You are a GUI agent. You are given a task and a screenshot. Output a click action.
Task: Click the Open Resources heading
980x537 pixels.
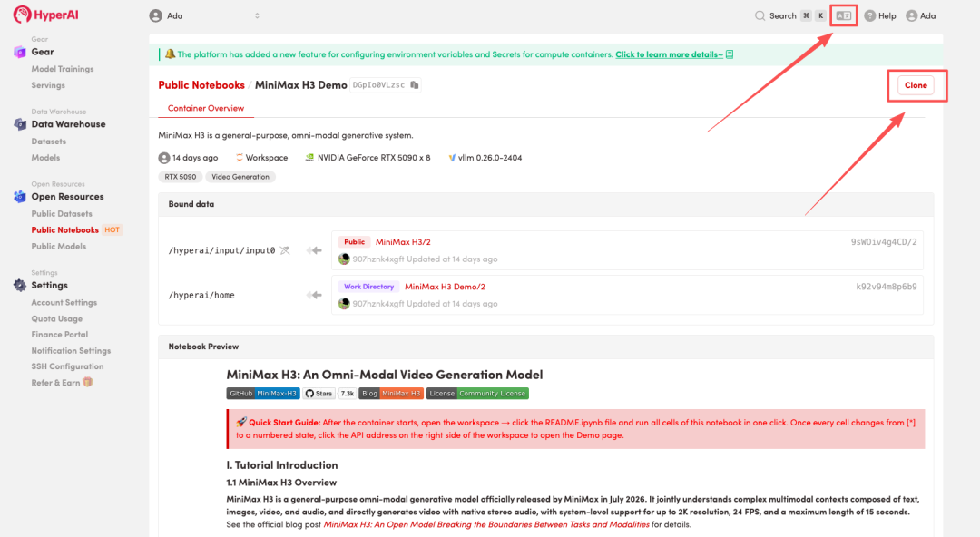67,196
